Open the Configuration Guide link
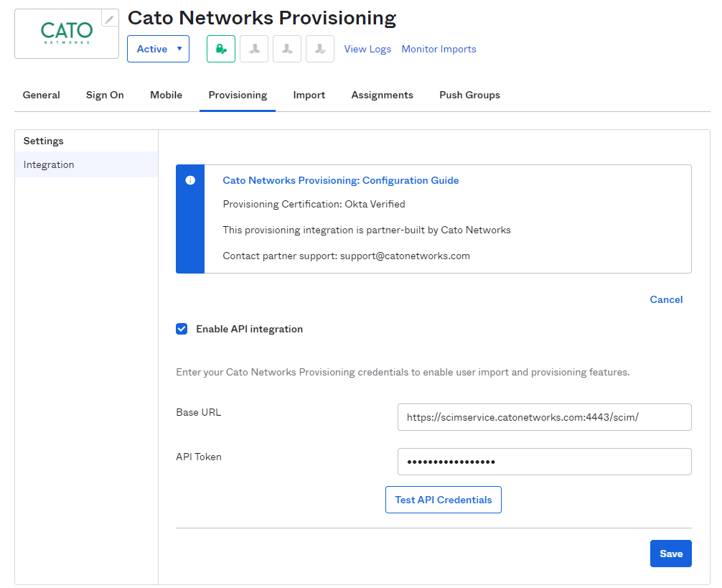The width and height of the screenshot is (722, 588). 341,180
